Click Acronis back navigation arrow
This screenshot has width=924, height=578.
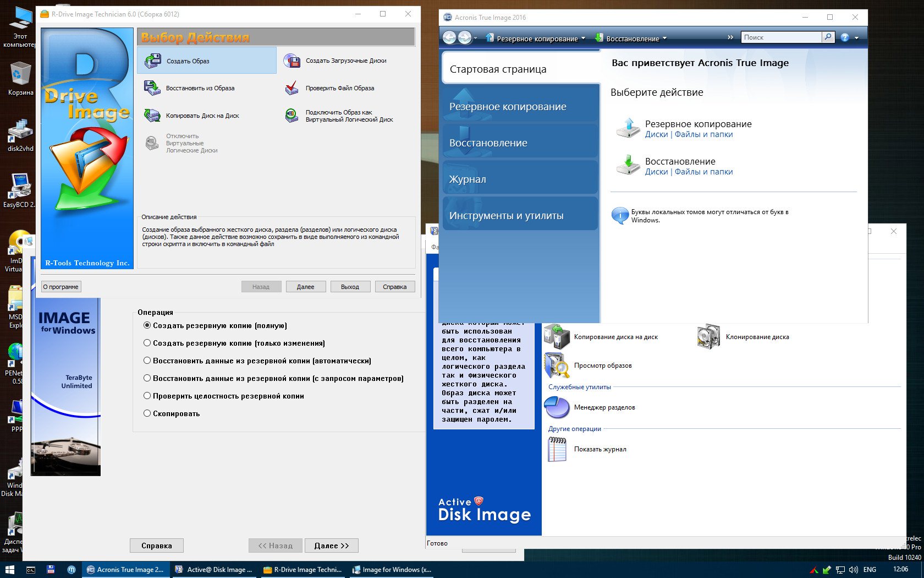(449, 37)
